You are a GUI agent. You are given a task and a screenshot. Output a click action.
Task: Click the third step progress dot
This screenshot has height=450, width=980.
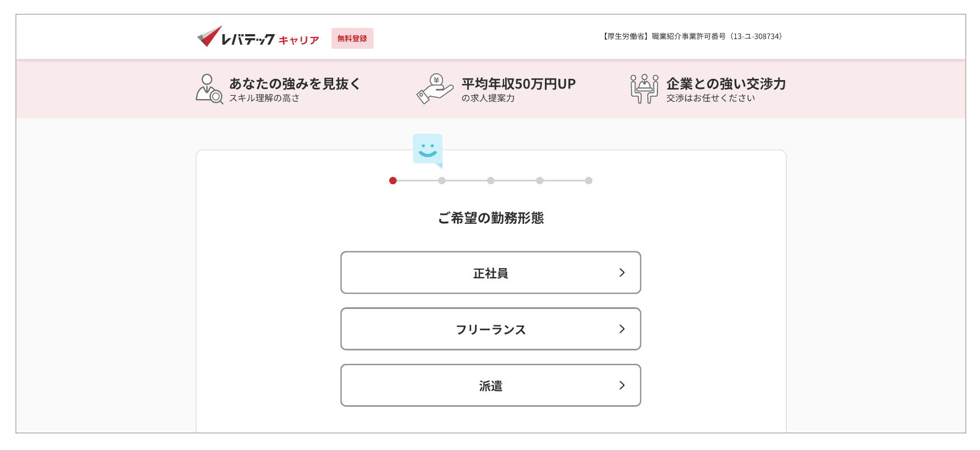[x=491, y=181]
